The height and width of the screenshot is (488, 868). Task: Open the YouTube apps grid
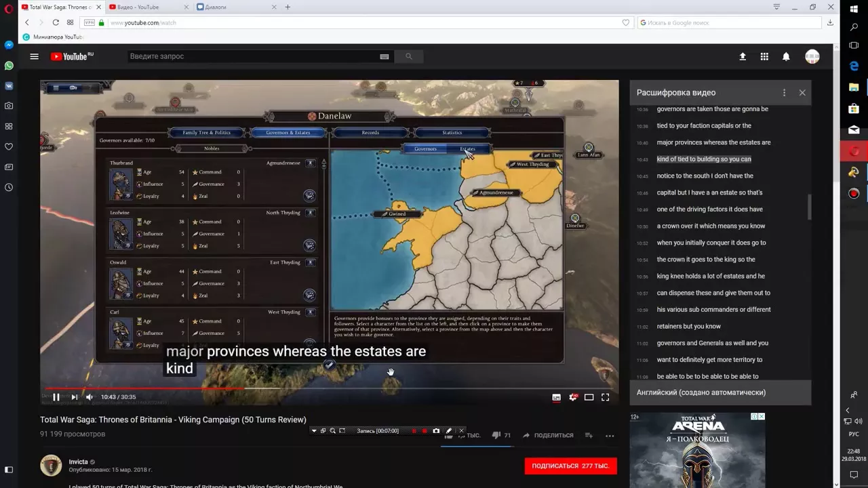(x=764, y=56)
